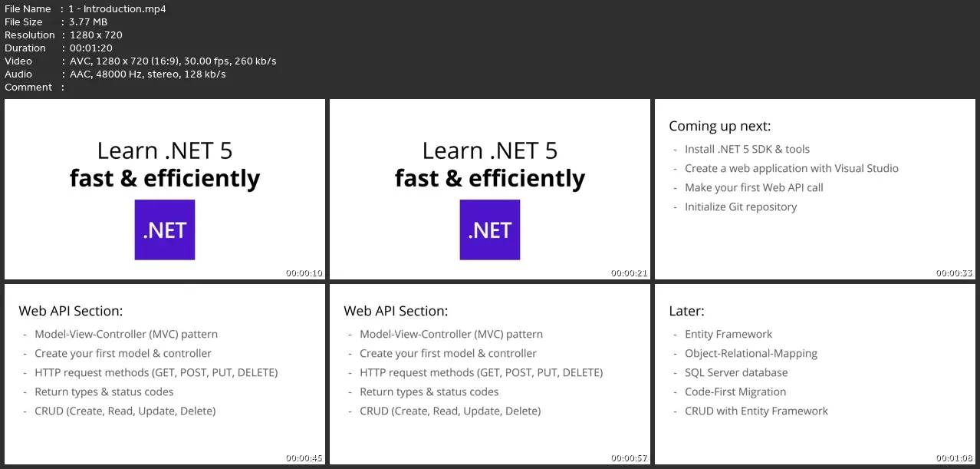
Task: Click 'CRUD (Create, Read, Update, Delete)' in 00:00:57 frame
Action: (450, 411)
